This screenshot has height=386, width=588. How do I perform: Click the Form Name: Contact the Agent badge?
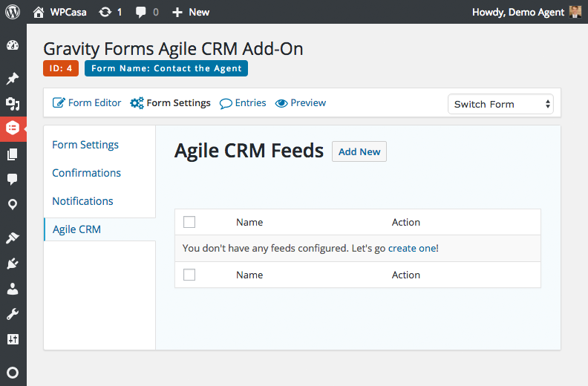pos(166,68)
